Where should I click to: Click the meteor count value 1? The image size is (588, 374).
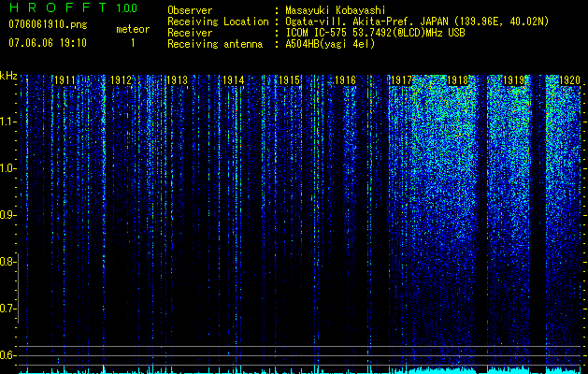pos(133,43)
